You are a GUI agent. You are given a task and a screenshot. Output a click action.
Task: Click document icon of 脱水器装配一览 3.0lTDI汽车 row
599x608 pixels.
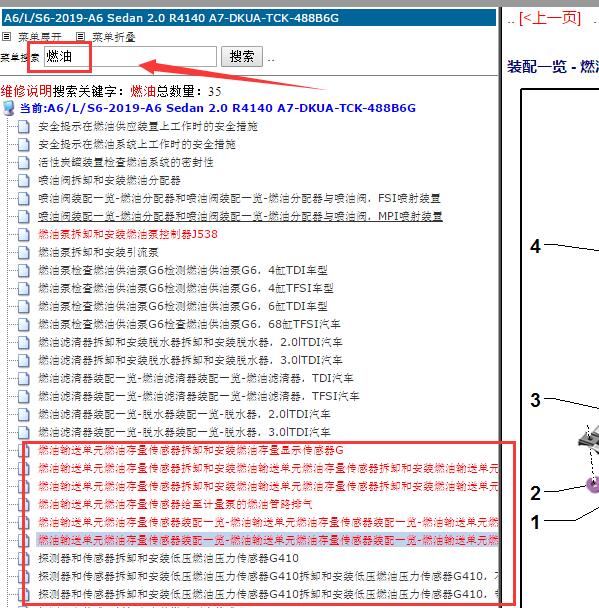[x=24, y=432]
